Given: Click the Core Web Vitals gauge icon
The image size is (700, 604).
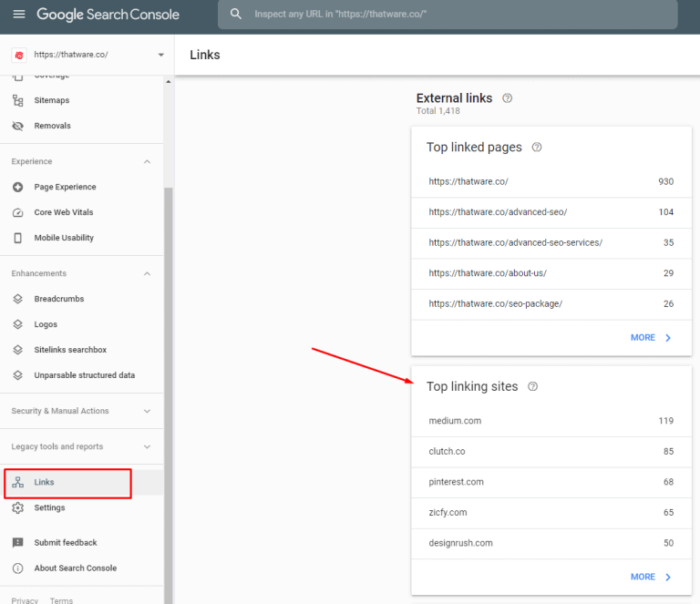Looking at the screenshot, I should [18, 212].
